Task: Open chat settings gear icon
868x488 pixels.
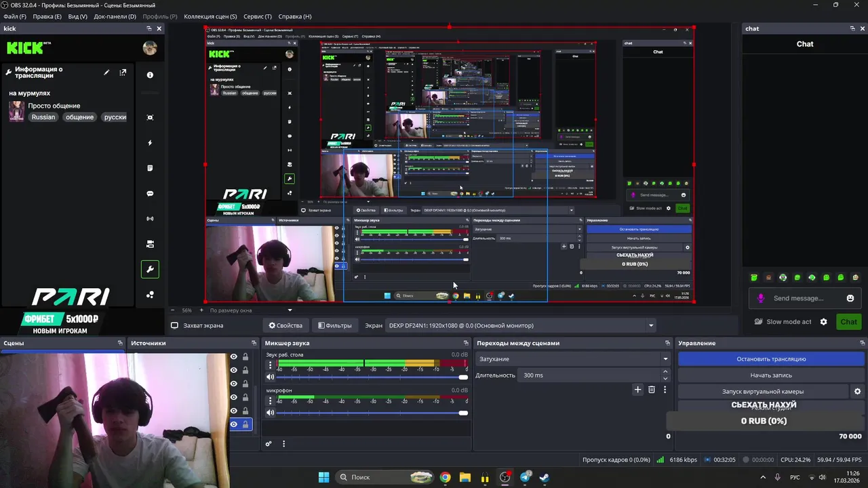Action: point(824,322)
